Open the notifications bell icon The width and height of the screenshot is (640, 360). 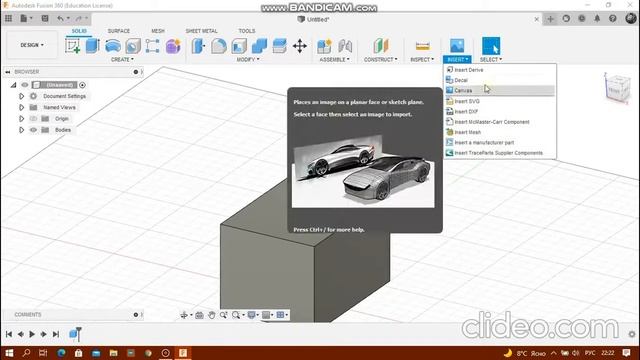click(x=597, y=18)
